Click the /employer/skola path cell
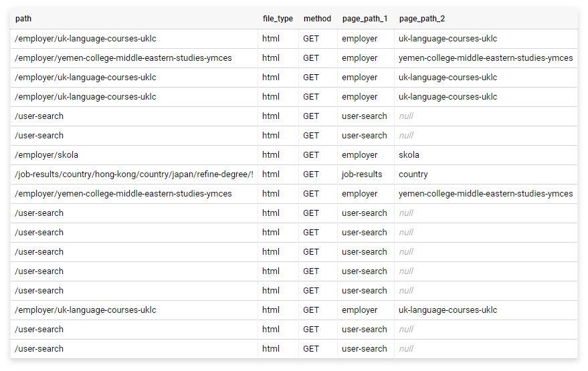Viewport: 588px width, 371px height. click(x=47, y=155)
